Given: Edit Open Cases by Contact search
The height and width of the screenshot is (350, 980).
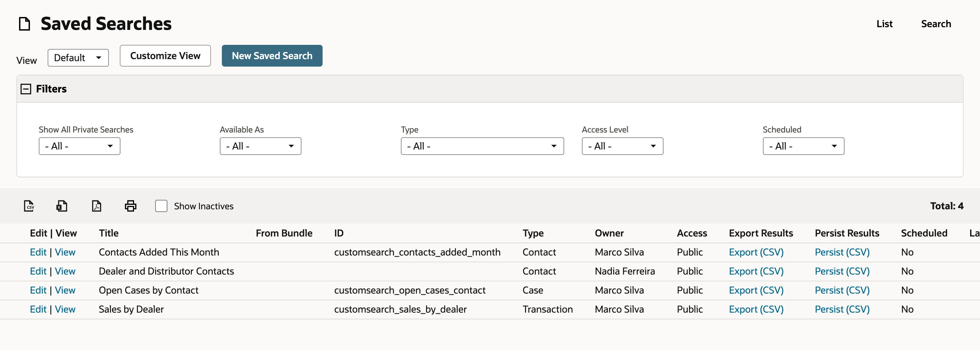Looking at the screenshot, I should pyautogui.click(x=38, y=290).
